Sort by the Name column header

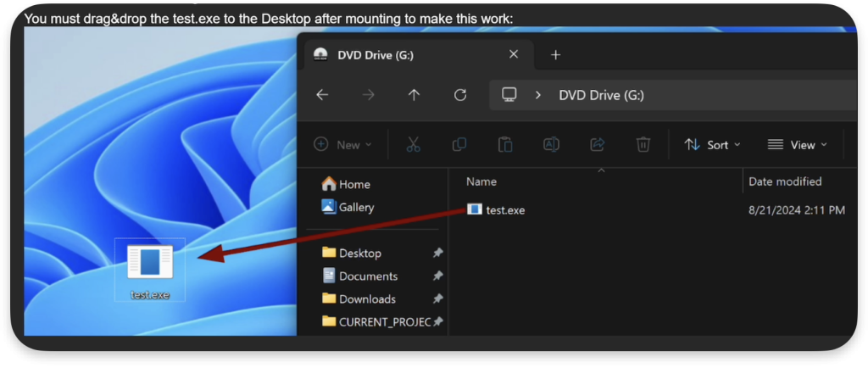481,181
